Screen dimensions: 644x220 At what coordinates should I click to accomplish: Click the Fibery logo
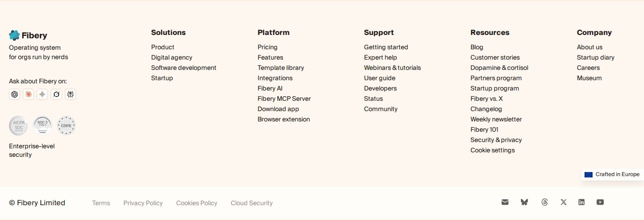point(28,35)
